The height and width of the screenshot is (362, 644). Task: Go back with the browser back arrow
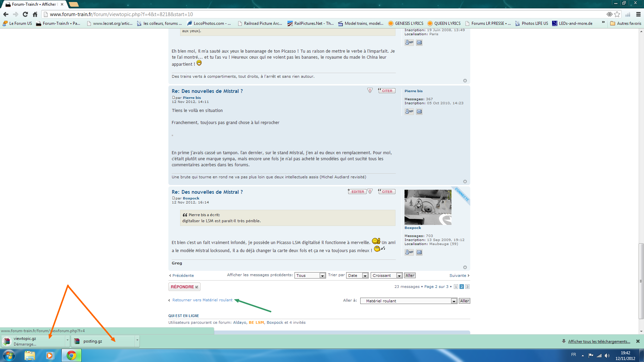point(6,14)
